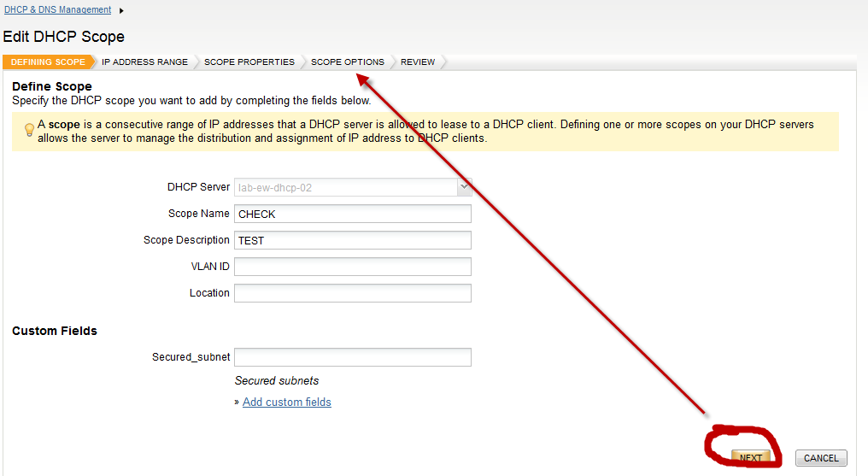Click the Scope Name field label
The width and height of the screenshot is (868, 476).
click(199, 214)
